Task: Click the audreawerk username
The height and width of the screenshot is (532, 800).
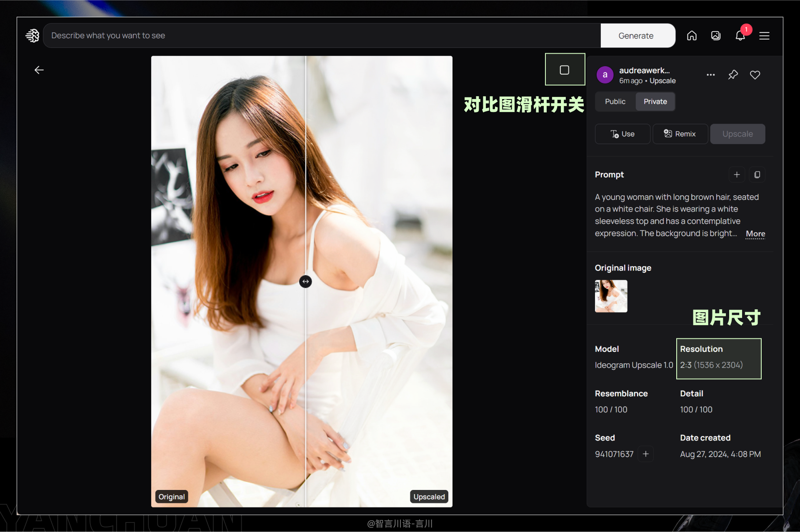Action: 644,70
